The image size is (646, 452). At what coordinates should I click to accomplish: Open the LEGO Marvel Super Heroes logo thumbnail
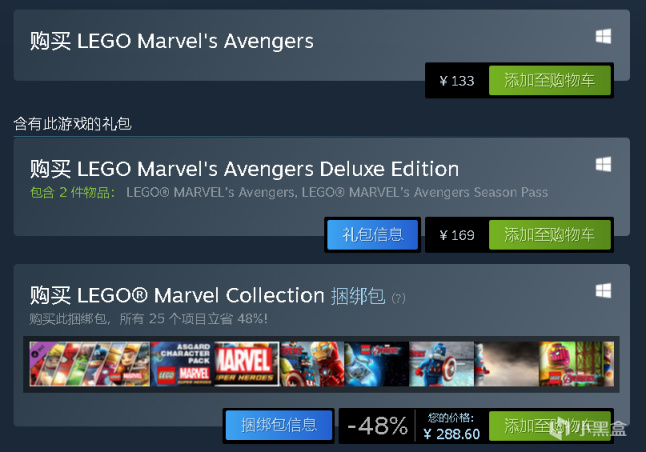(x=245, y=365)
